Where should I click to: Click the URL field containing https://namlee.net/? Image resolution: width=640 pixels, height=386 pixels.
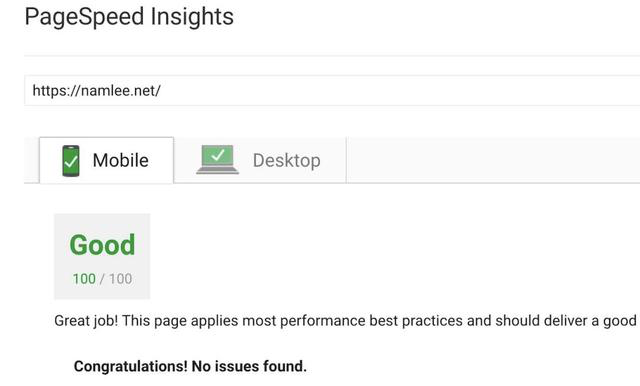(332, 90)
